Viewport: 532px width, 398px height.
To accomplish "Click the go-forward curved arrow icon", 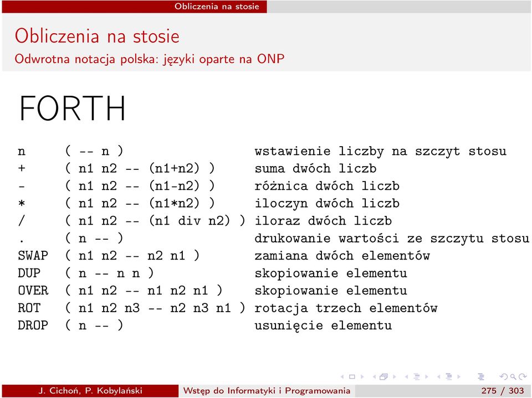I will 523,376.
